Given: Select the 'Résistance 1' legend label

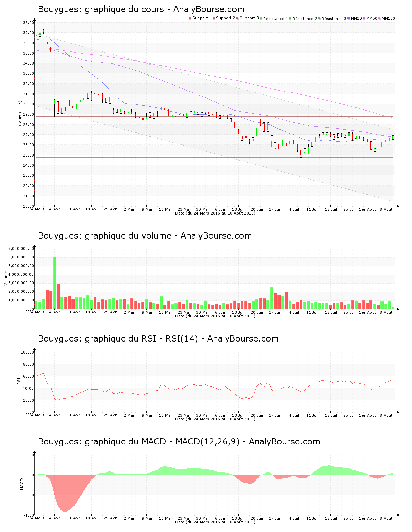Looking at the screenshot, I should pyautogui.click(x=276, y=19).
